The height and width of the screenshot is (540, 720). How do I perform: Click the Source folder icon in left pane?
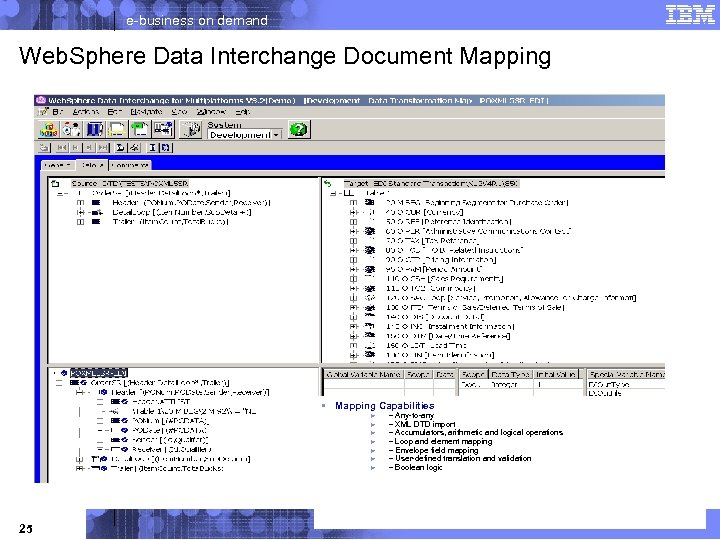coord(56,184)
